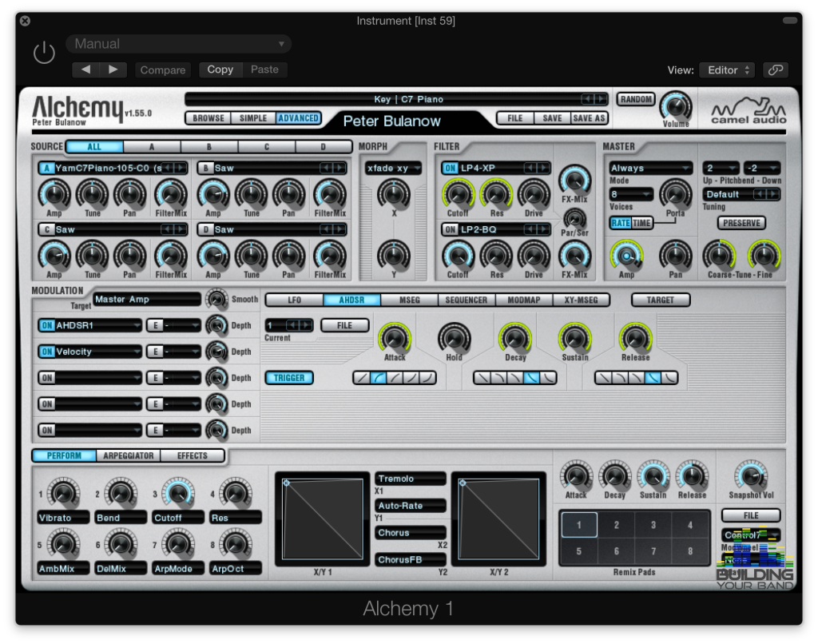Open the Velocity modulation source dropdown
The height and width of the screenshot is (644, 818).
coord(98,352)
